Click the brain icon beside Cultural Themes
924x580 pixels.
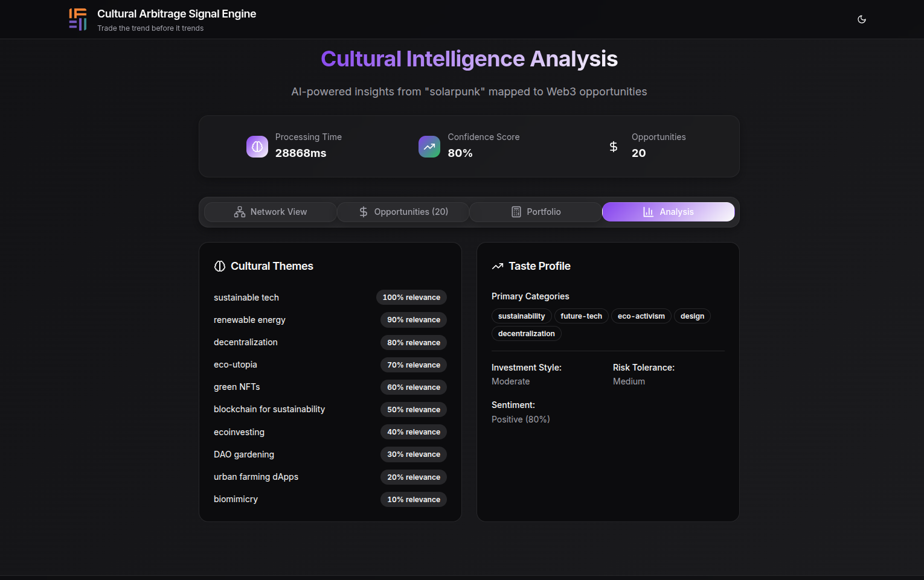220,266
